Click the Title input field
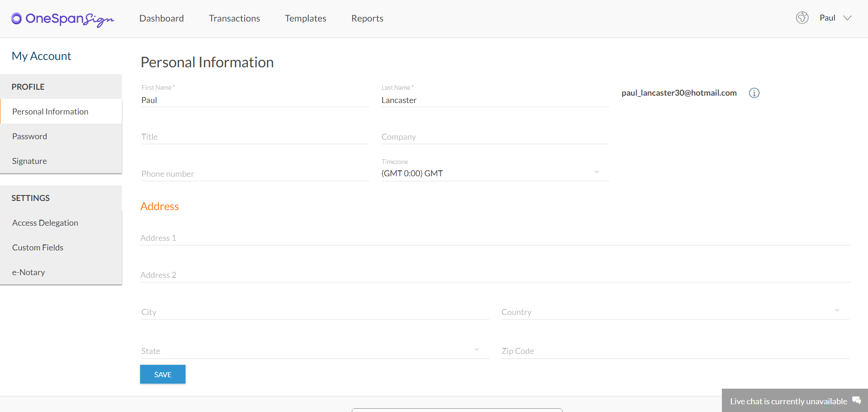This screenshot has height=412, width=868. point(255,136)
